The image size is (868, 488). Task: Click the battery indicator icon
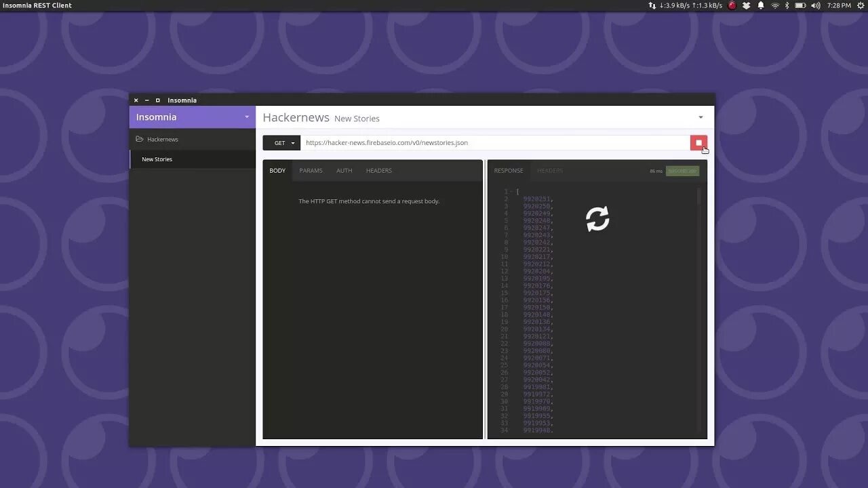tap(800, 5)
